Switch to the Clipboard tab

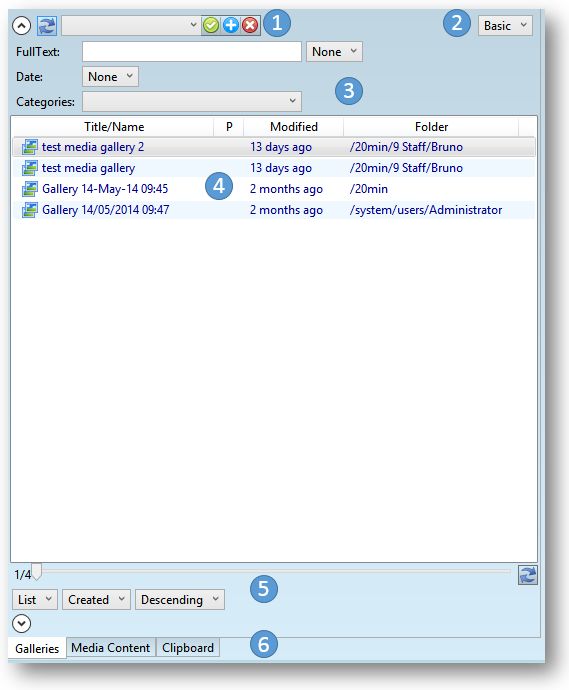188,648
